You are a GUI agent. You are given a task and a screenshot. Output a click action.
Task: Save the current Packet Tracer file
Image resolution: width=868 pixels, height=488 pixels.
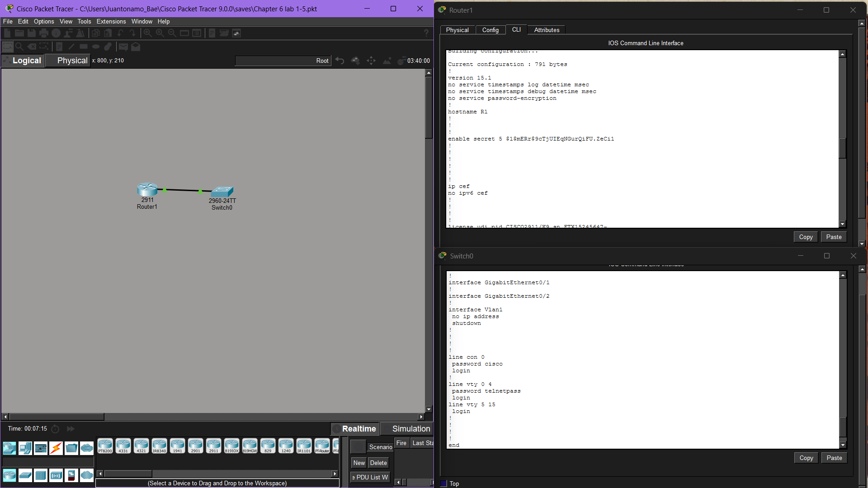click(x=31, y=33)
